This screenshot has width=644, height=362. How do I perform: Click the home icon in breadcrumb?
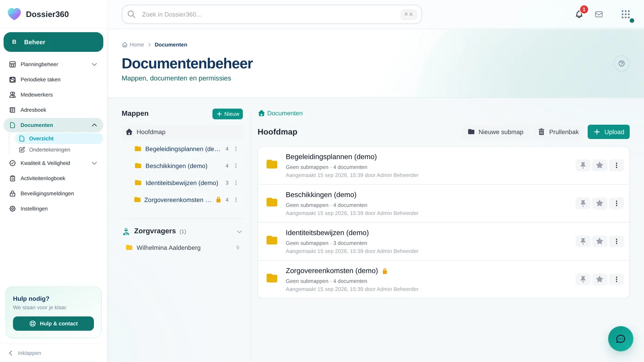click(125, 45)
